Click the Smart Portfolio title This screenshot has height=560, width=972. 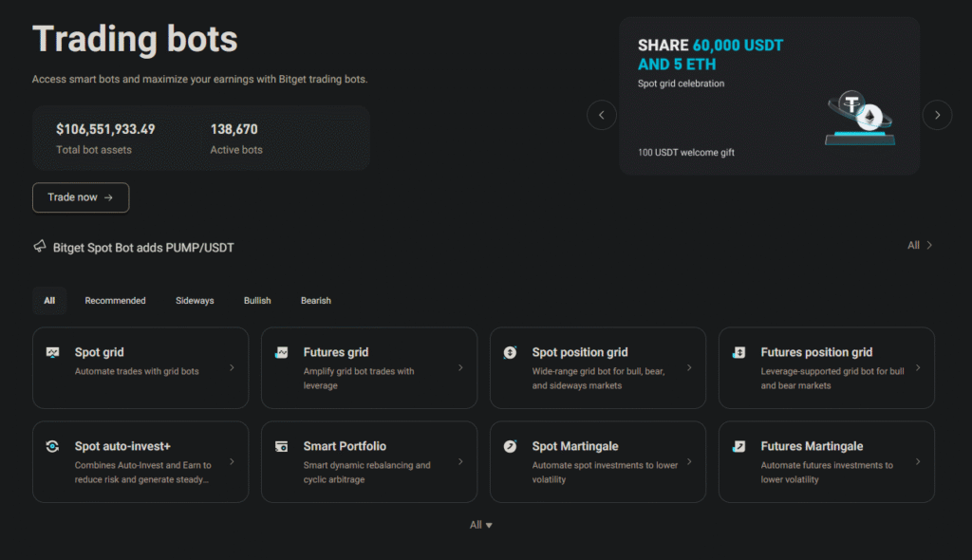click(x=345, y=446)
